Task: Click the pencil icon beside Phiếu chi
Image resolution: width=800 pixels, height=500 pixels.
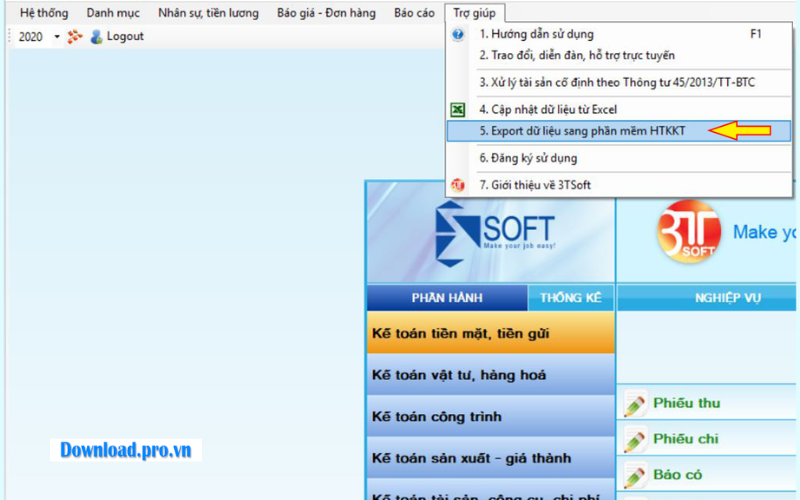Action: click(634, 440)
